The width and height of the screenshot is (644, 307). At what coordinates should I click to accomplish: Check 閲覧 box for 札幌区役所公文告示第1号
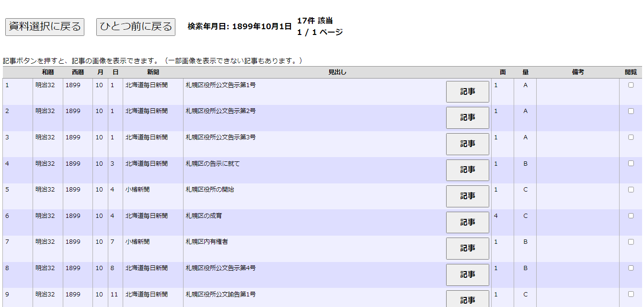(x=631, y=85)
